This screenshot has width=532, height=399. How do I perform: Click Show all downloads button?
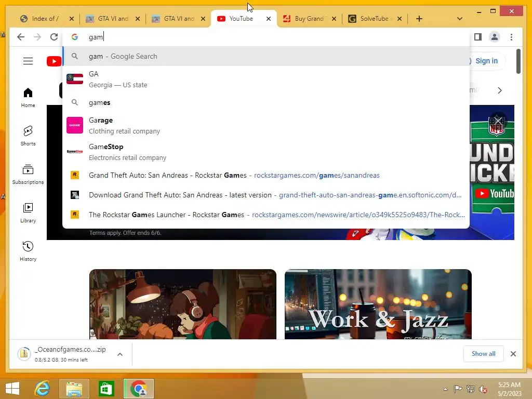coord(483,353)
